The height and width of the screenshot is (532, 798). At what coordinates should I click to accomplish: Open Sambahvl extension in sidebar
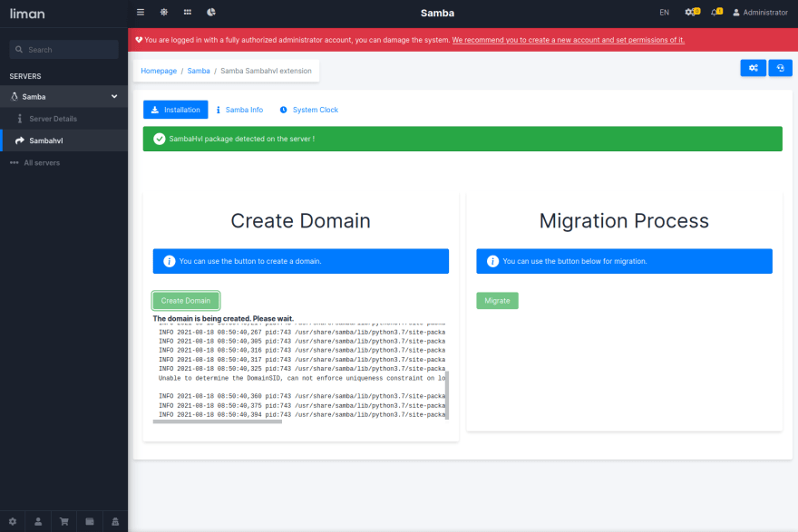click(x=63, y=140)
